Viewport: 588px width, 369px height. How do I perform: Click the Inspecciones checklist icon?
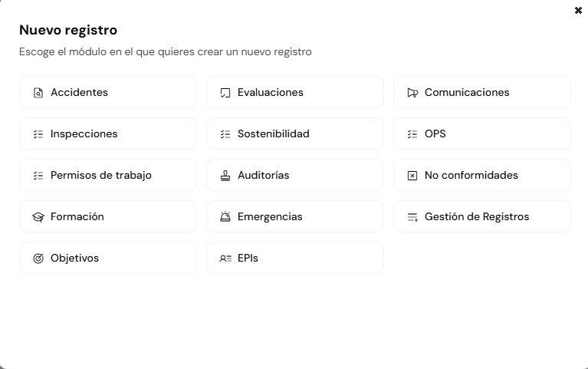38,134
